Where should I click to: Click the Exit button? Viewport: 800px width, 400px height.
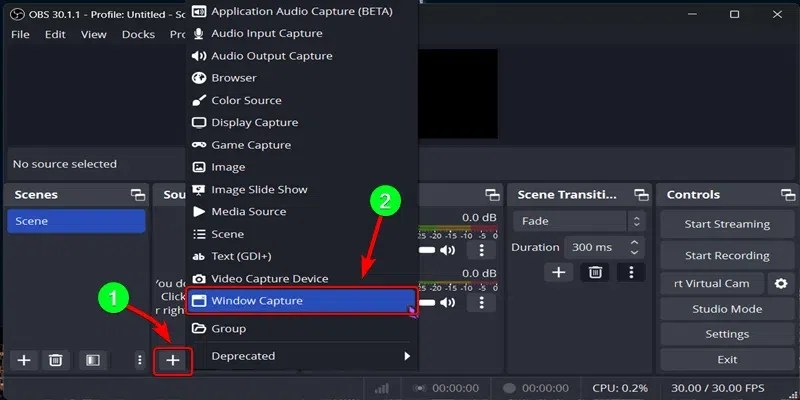[727, 360]
